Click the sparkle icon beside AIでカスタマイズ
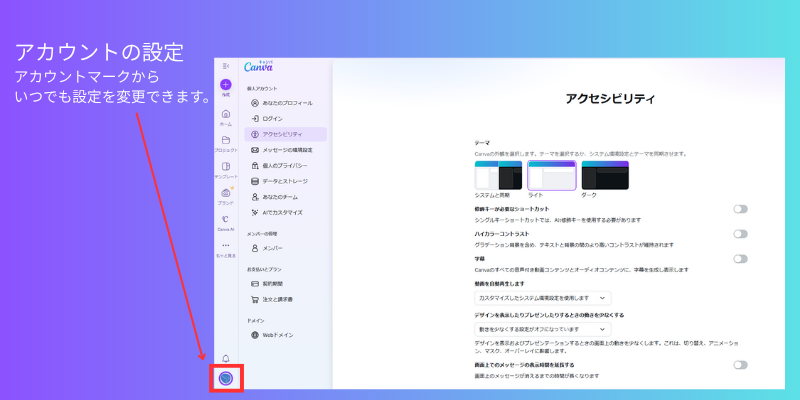Screen dimensions: 800x400 255,212
